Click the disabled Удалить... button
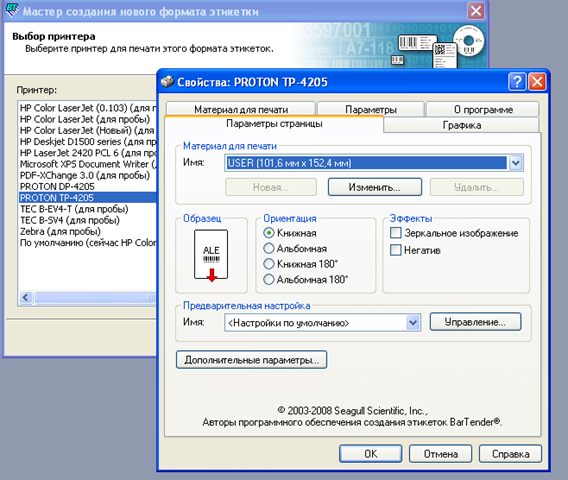 click(476, 187)
